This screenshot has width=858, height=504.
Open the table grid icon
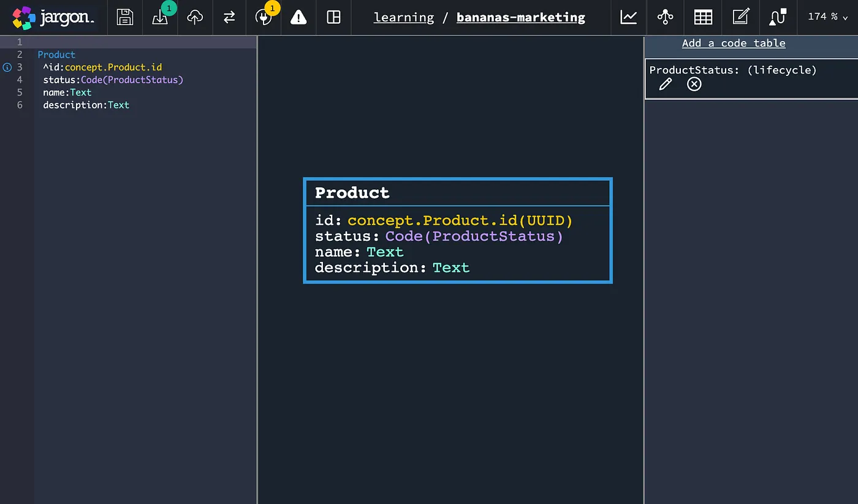(x=703, y=17)
